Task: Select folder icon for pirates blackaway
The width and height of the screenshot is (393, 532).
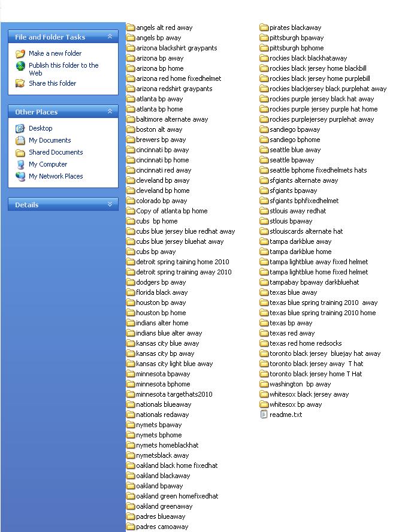Action: tap(264, 28)
